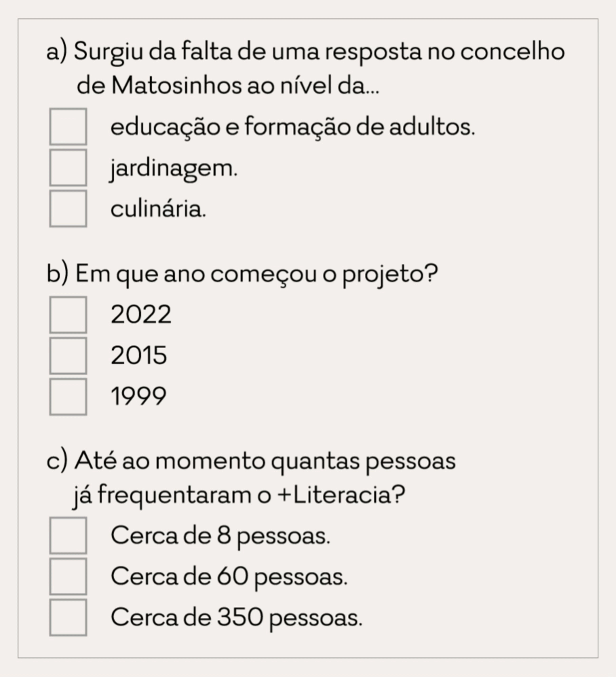616x677 pixels.
Task: Tick the checkbox next to 2022
Action: coord(68,315)
